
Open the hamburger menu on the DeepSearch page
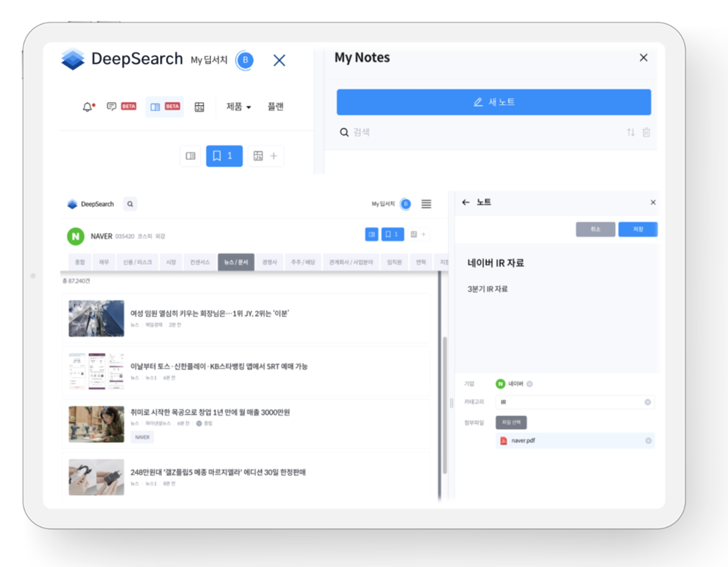tap(425, 204)
